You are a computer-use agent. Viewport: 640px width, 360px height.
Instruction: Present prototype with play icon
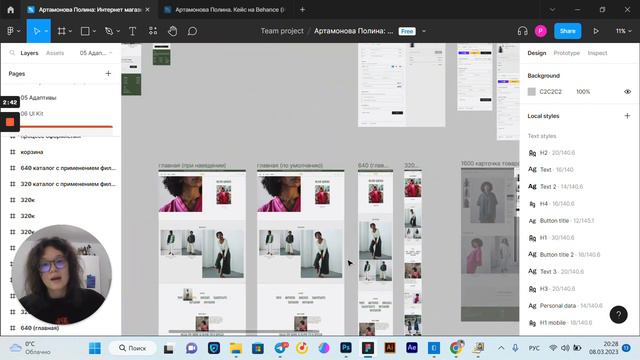(596, 31)
